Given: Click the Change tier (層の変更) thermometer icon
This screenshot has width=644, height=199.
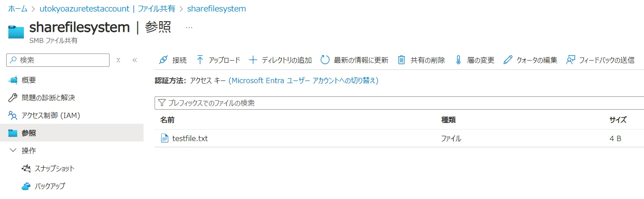Looking at the screenshot, I should (458, 60).
